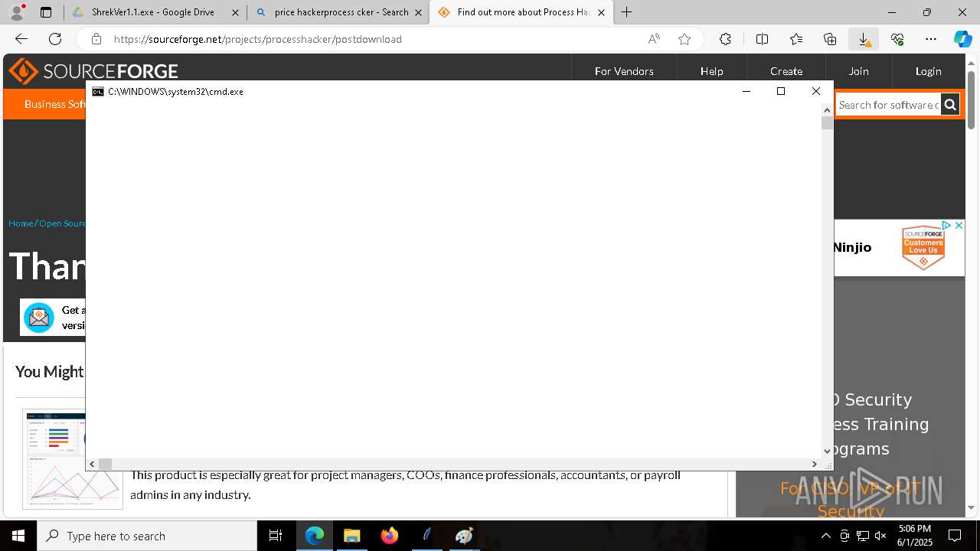
Task: Open the Create menu on SourceForge
Action: pos(786,71)
